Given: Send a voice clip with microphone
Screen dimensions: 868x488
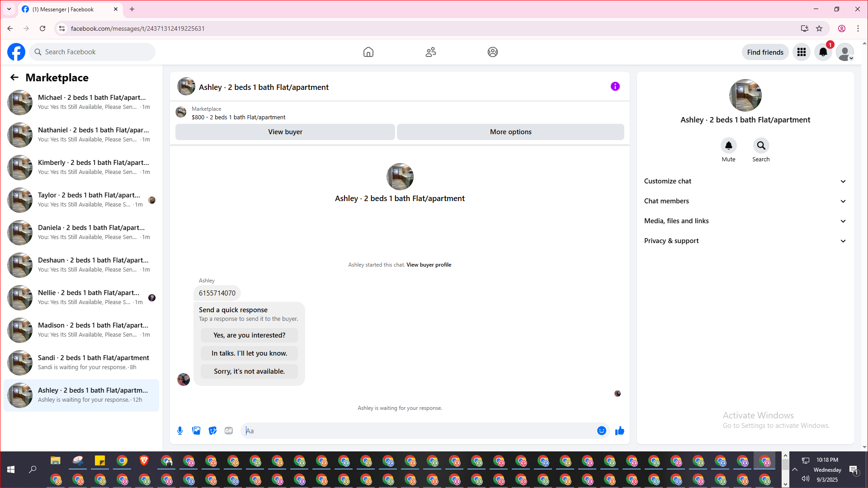Looking at the screenshot, I should pyautogui.click(x=180, y=431).
